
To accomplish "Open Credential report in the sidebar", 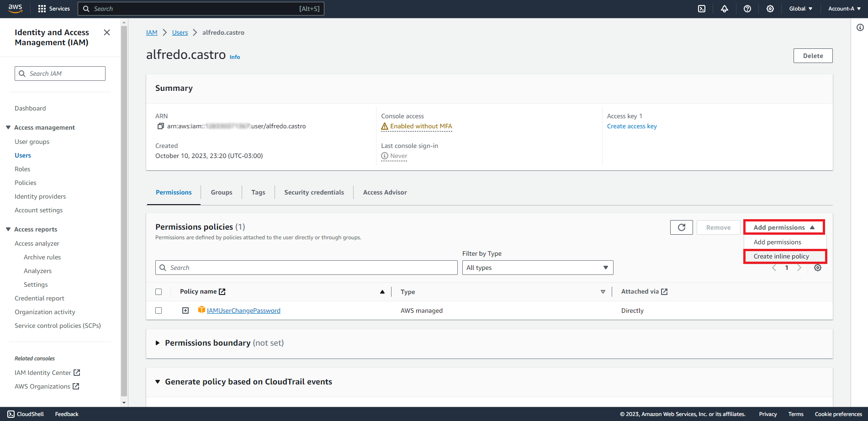I will pyautogui.click(x=39, y=298).
